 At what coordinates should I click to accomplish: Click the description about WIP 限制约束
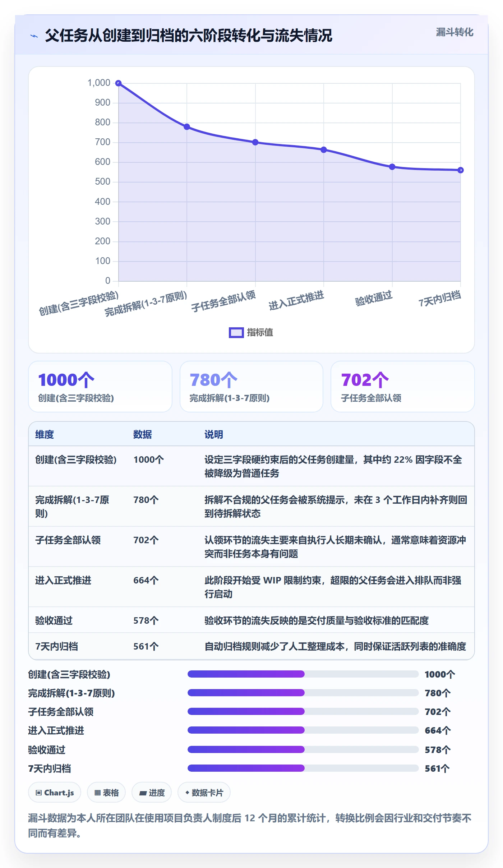[x=333, y=587]
